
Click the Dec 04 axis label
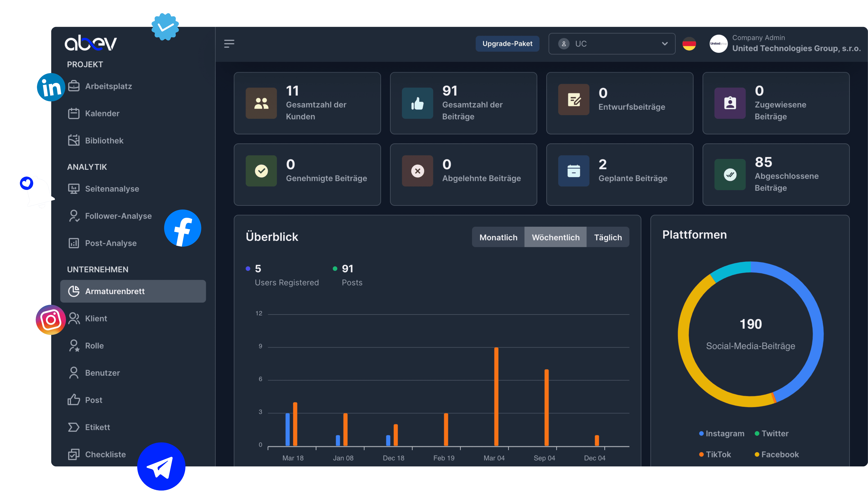pos(594,458)
